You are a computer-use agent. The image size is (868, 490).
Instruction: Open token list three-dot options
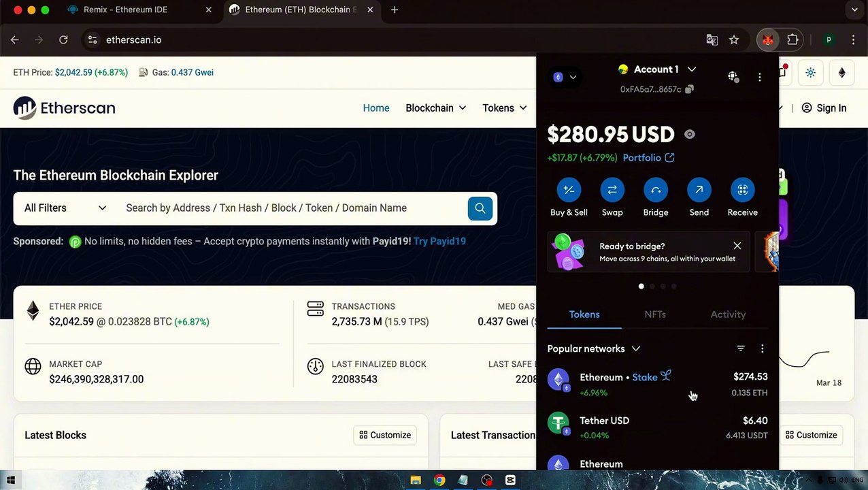point(763,348)
